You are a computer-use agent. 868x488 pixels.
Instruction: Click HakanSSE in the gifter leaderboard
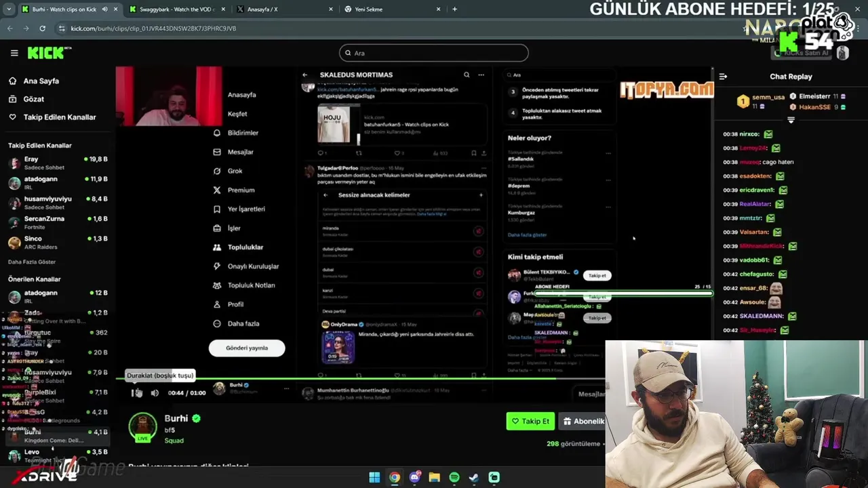pos(818,107)
